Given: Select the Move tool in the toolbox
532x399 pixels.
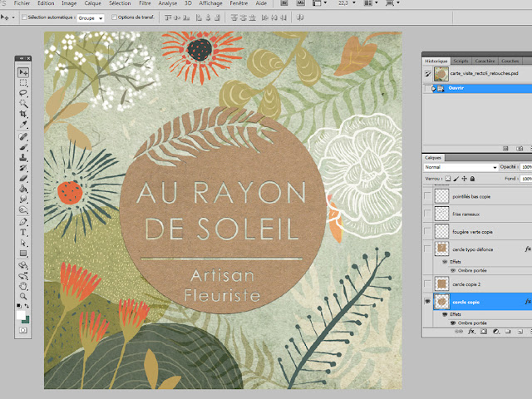Looking at the screenshot, I should pos(23,72).
